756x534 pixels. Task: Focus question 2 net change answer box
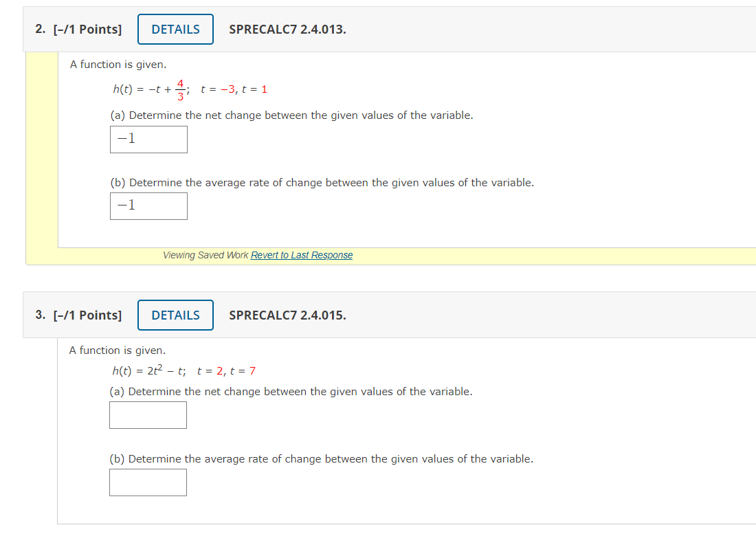pyautogui.click(x=148, y=140)
